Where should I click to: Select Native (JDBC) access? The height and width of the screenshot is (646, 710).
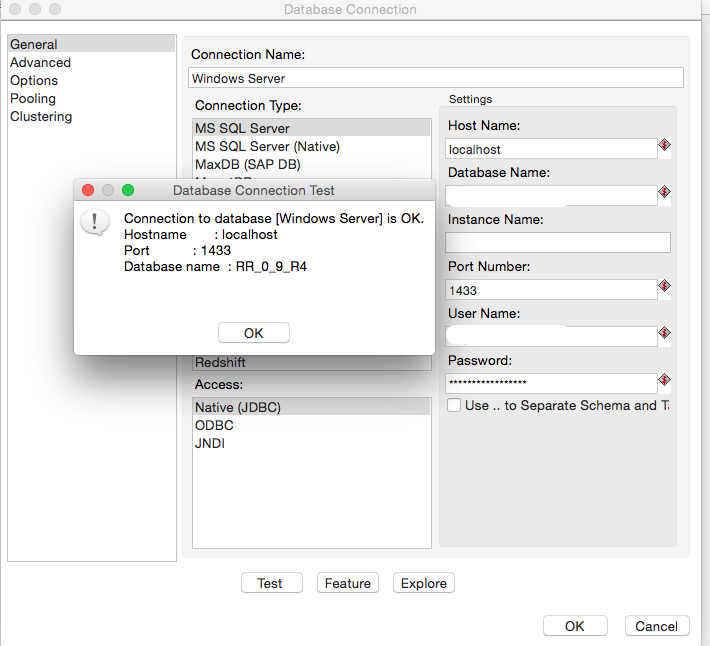[312, 407]
